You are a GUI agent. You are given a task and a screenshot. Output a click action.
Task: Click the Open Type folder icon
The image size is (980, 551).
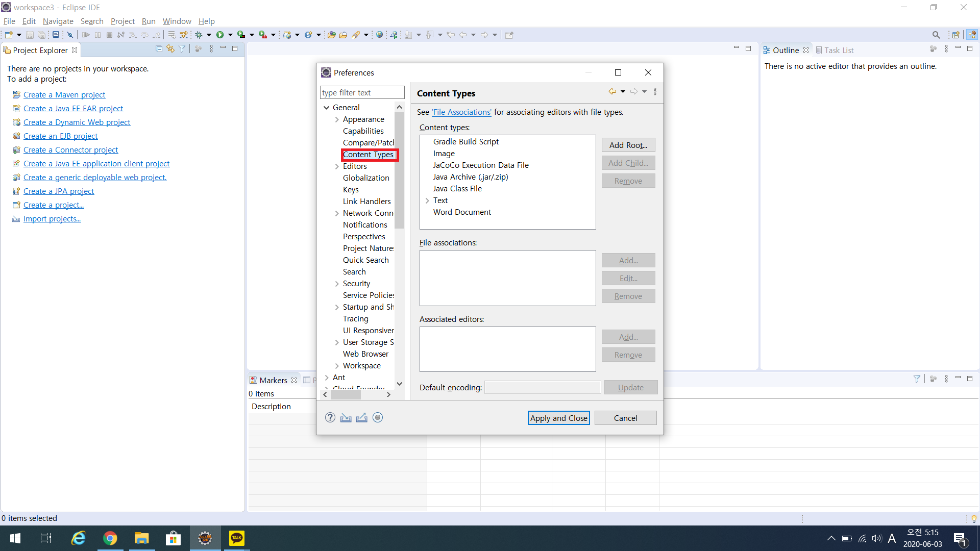pos(332,35)
